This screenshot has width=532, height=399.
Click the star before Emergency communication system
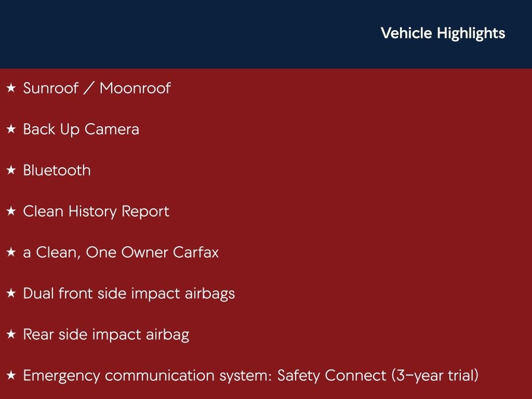tap(11, 376)
